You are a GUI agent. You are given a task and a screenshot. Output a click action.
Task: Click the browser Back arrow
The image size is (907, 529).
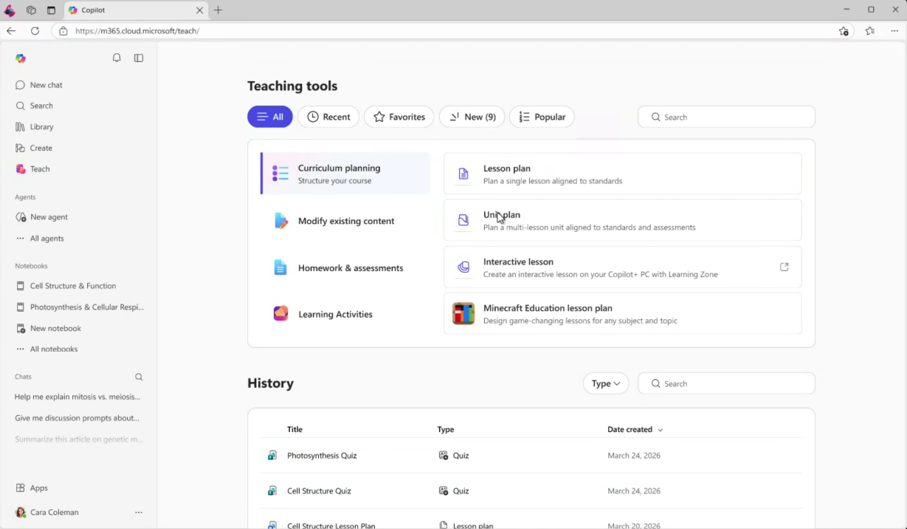(x=11, y=31)
